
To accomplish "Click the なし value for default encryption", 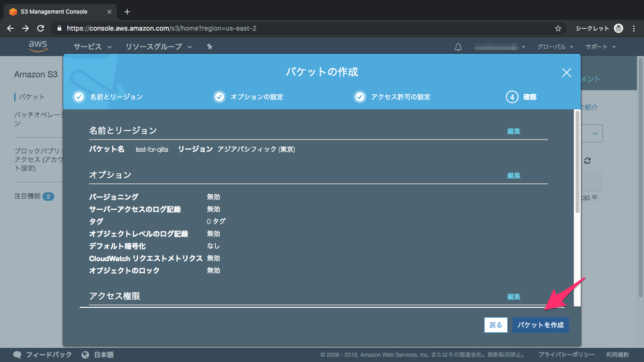I will tap(214, 246).
